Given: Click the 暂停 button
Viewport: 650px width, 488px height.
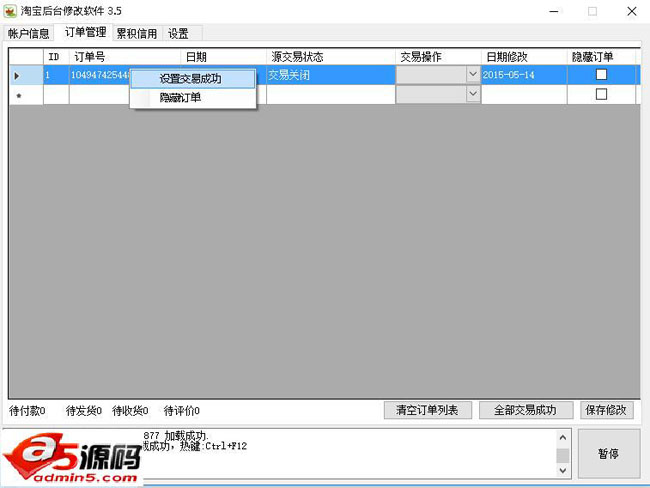Looking at the screenshot, I should coord(609,454).
